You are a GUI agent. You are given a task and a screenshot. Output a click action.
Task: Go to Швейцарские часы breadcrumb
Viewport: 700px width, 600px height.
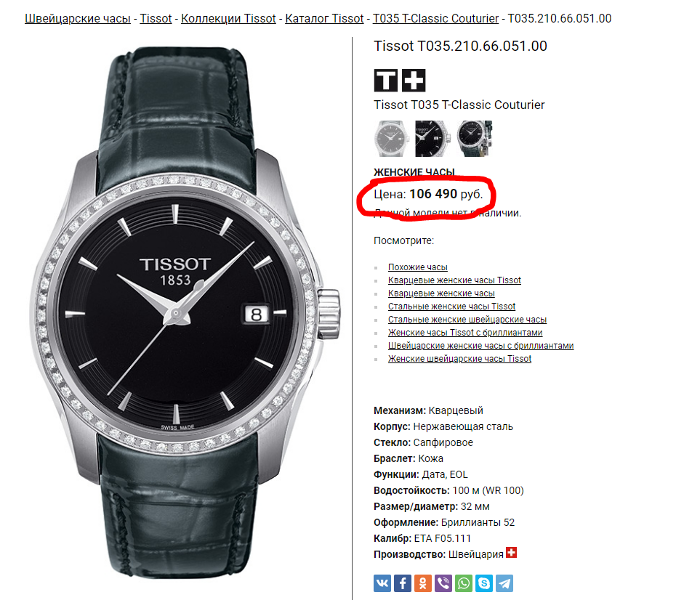pyautogui.click(x=78, y=18)
